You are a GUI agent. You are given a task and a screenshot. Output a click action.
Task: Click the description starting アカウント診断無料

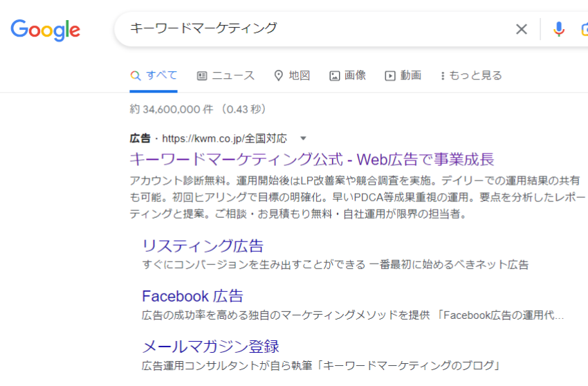coord(358,197)
